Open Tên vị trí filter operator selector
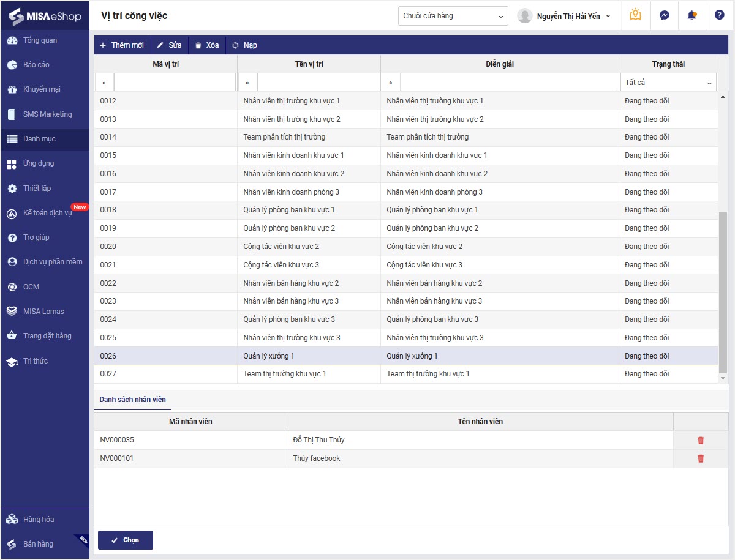Screen dimensions: 735x560 click(x=247, y=83)
